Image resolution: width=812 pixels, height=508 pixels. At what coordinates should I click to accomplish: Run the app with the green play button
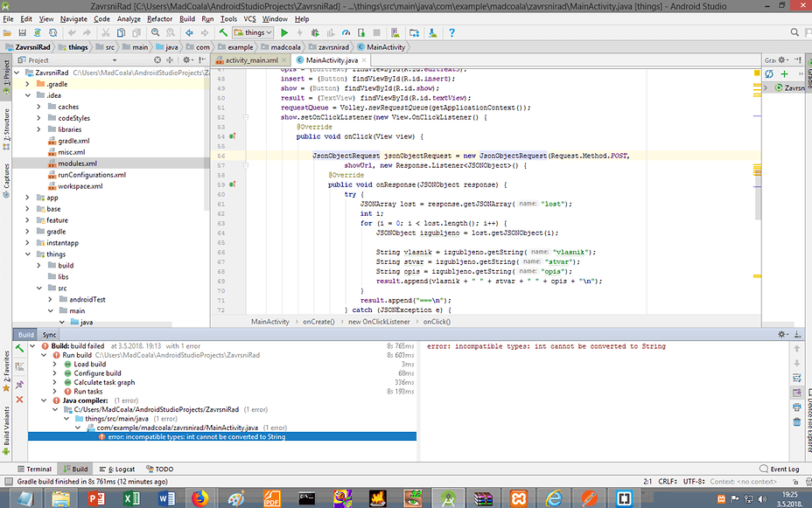(284, 32)
